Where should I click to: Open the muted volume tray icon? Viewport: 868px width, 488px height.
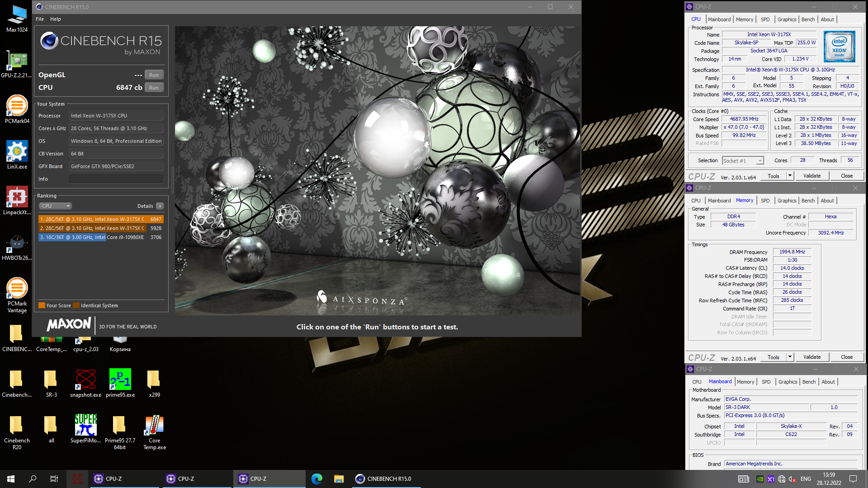coord(793,479)
